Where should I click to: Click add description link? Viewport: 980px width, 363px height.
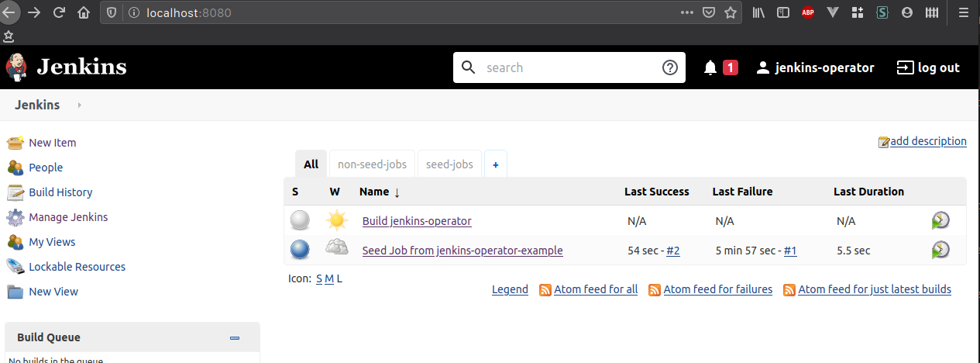coord(928,141)
